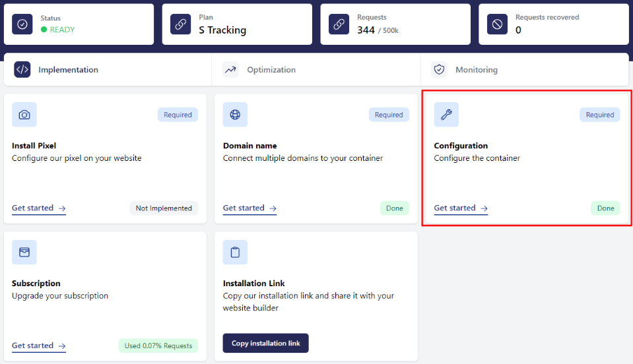The width and height of the screenshot is (633, 364).
Task: Click the Plan link icon
Action: (x=180, y=24)
